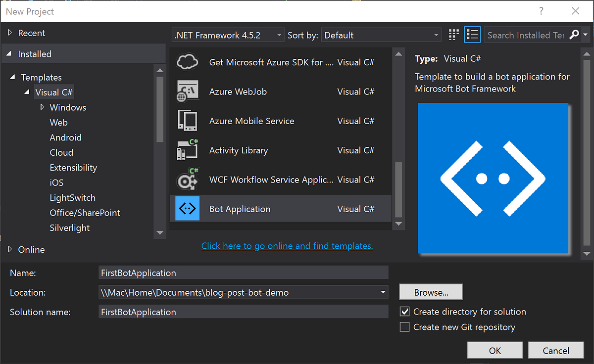Uncheck Create directory for solution
This screenshot has height=364, width=594.
click(x=404, y=312)
